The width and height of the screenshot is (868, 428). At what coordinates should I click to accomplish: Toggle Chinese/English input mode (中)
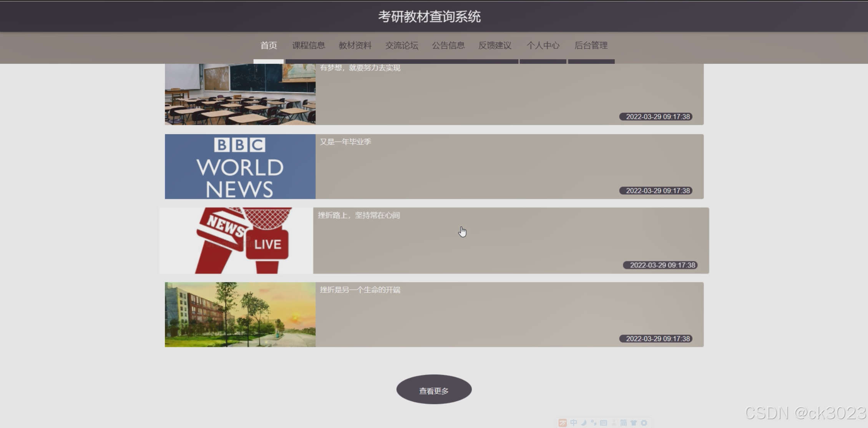(x=574, y=423)
